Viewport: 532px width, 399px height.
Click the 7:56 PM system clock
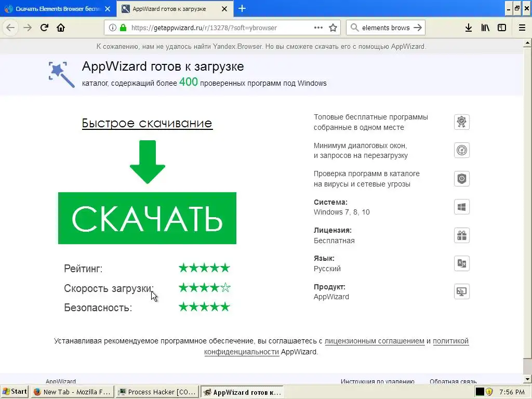512,392
